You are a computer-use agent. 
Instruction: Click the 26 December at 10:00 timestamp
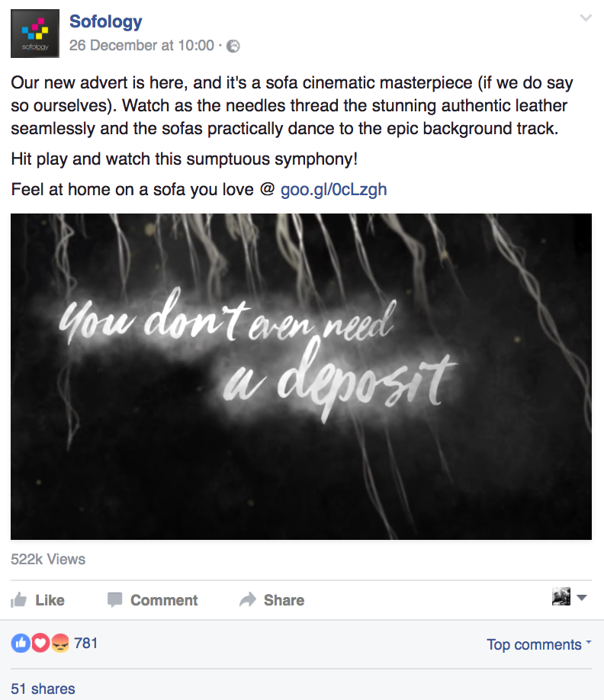tap(142, 46)
